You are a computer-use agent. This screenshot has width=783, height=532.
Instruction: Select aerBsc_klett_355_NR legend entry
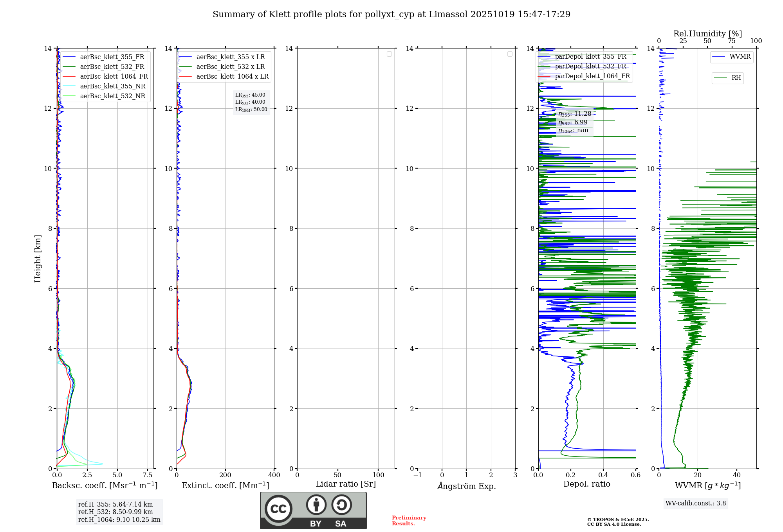pyautogui.click(x=112, y=86)
